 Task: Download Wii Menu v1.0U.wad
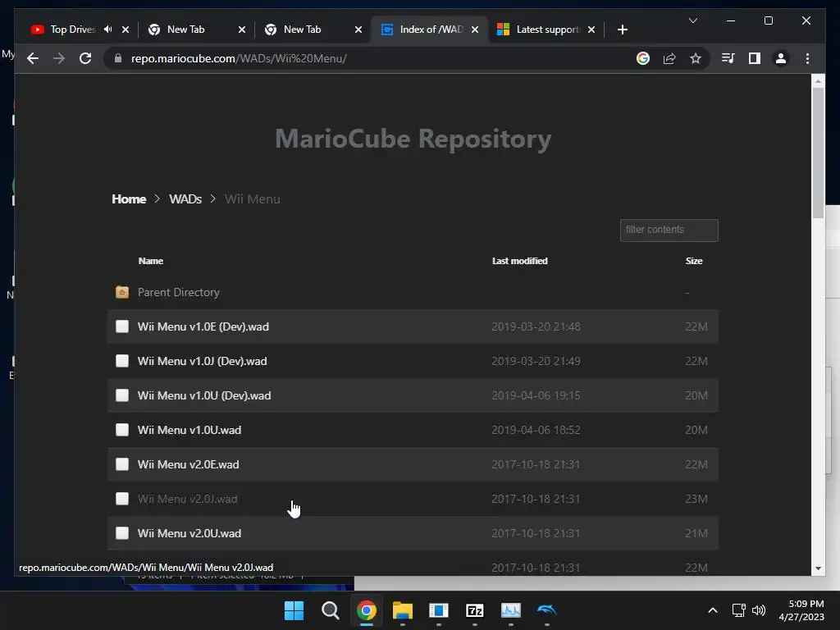coord(189,430)
